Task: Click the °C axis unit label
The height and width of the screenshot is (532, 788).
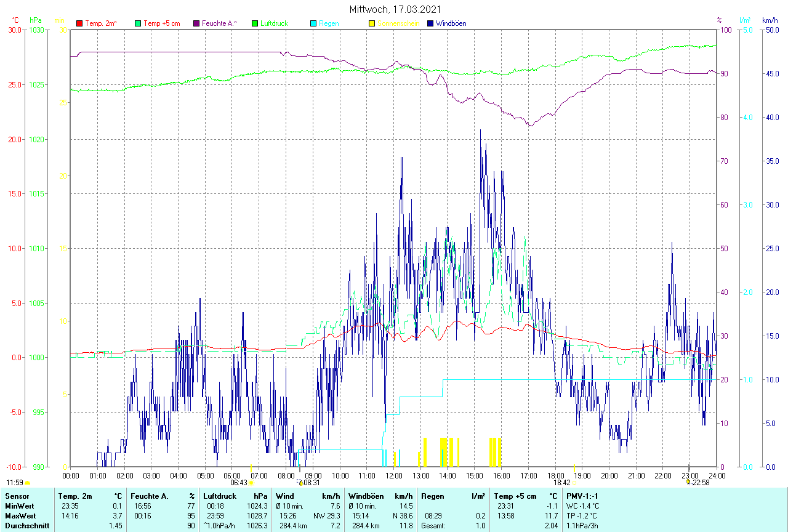Action: click(x=16, y=20)
